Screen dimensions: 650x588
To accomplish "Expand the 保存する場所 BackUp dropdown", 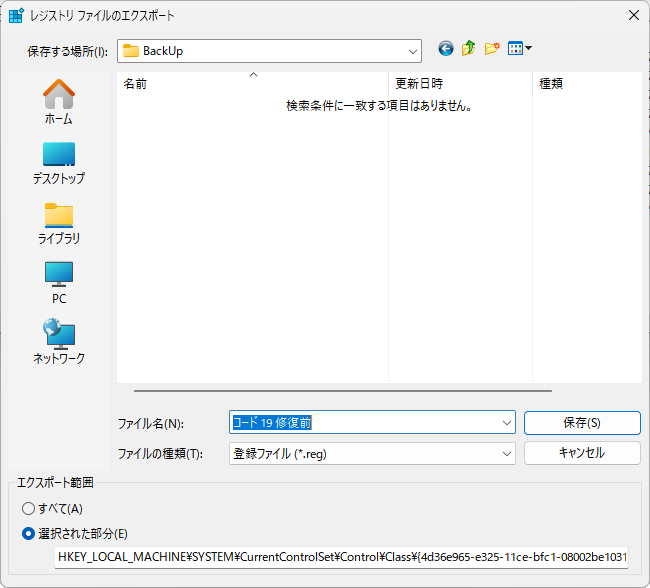I will pos(412,51).
